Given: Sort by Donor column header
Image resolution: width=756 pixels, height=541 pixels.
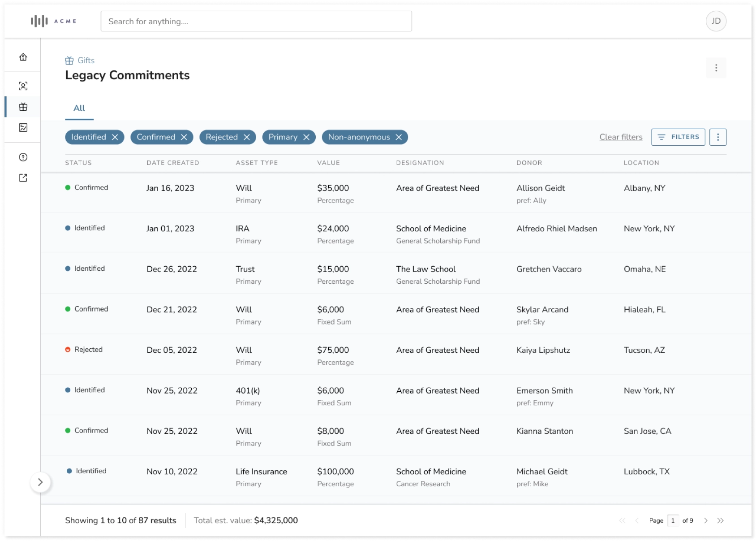Looking at the screenshot, I should 529,163.
